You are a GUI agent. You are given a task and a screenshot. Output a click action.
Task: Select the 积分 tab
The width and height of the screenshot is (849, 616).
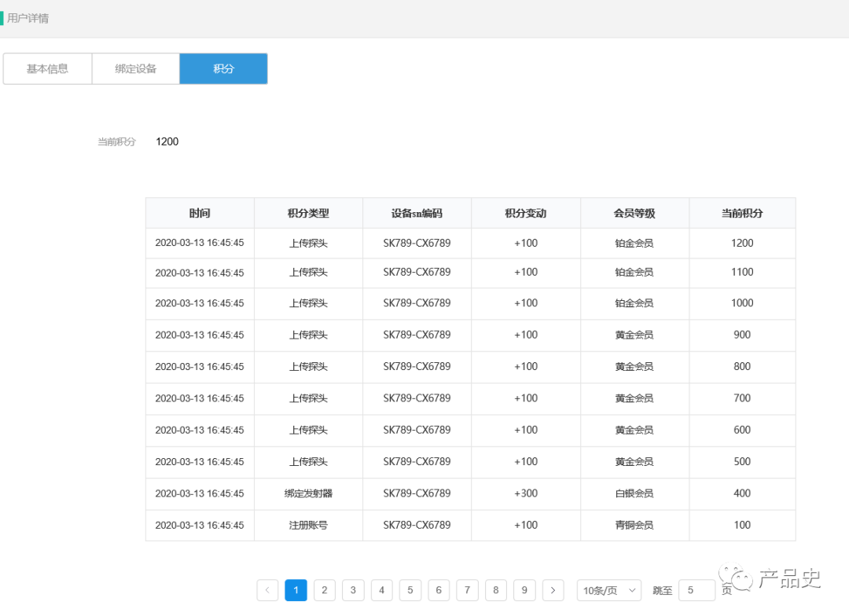pyautogui.click(x=223, y=69)
